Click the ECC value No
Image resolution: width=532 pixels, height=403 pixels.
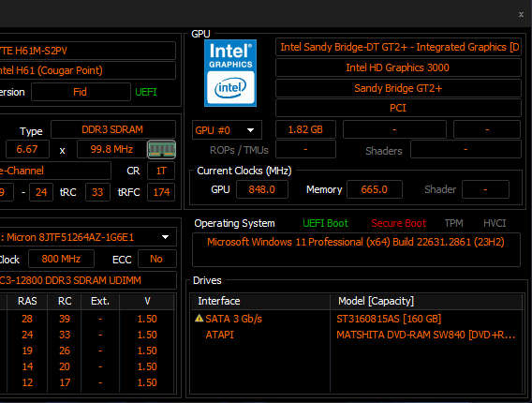click(156, 259)
